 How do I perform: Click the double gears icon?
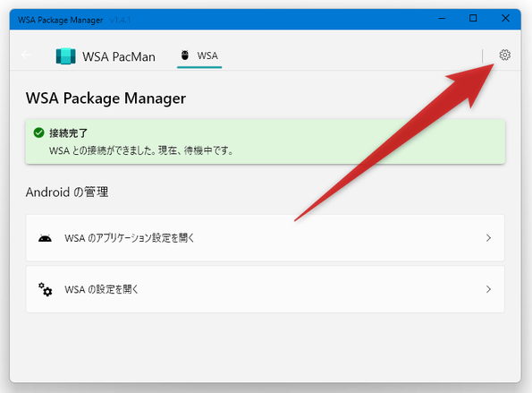click(x=45, y=289)
